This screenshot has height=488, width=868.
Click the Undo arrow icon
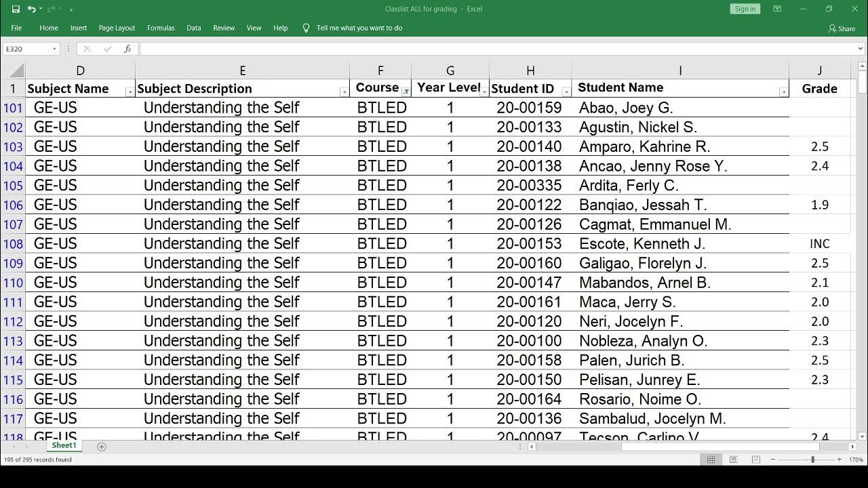coord(31,9)
